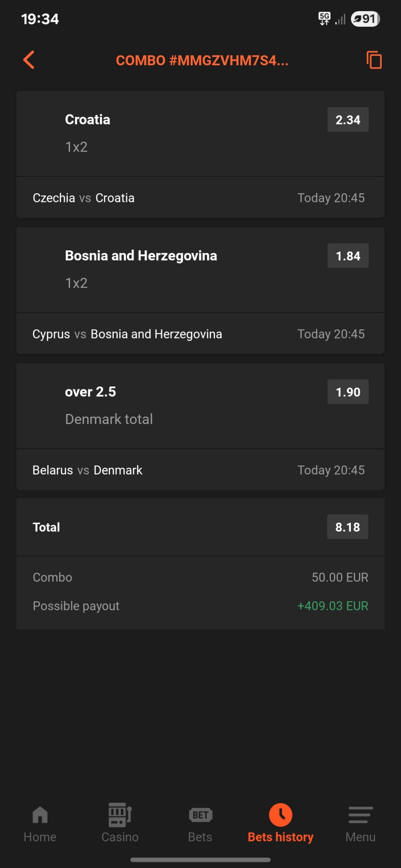The height and width of the screenshot is (868, 401).
Task: Open the hamburger Menu icon
Action: tap(360, 815)
